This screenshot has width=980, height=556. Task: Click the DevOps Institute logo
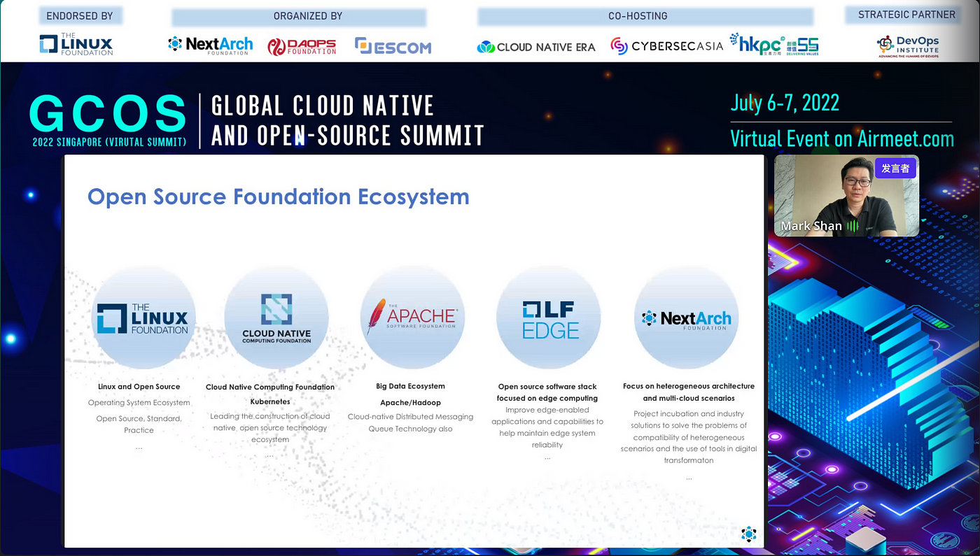point(909,46)
